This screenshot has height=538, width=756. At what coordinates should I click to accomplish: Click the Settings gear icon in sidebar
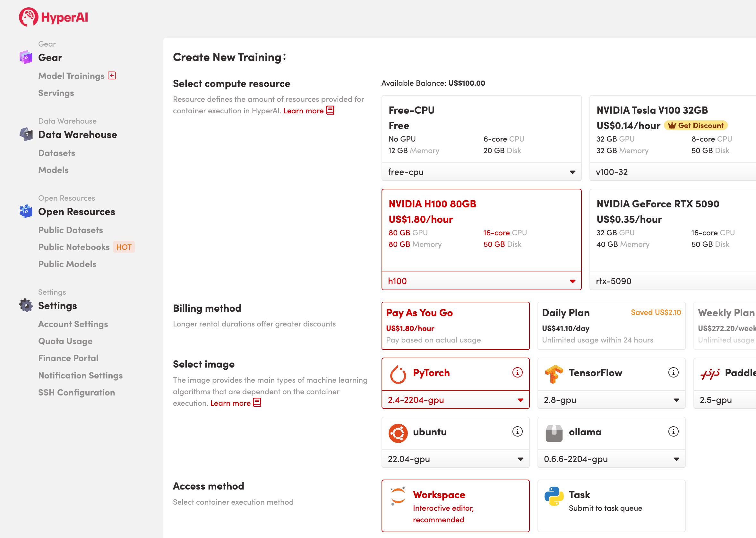pos(26,305)
